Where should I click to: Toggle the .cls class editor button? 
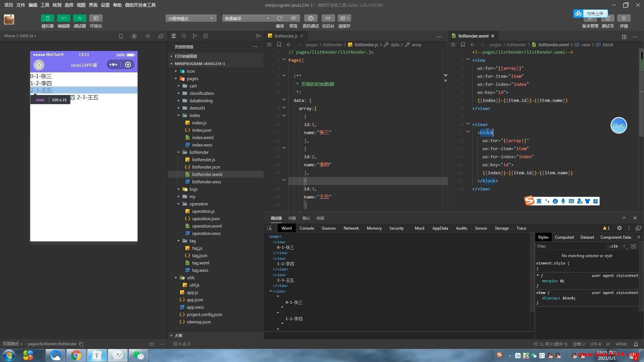614,246
